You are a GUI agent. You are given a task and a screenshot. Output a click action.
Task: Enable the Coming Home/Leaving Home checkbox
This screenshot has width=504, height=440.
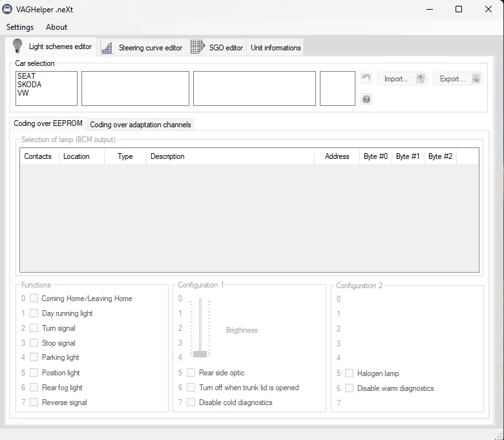pos(34,299)
